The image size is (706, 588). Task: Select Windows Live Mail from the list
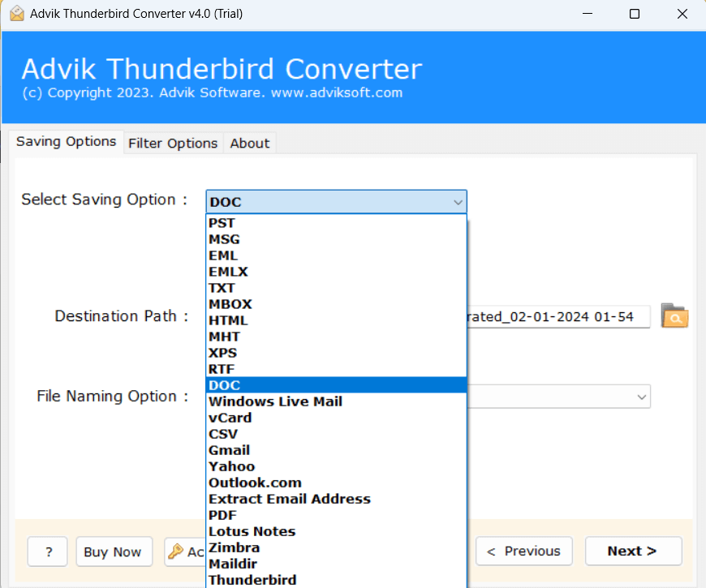coord(336,401)
